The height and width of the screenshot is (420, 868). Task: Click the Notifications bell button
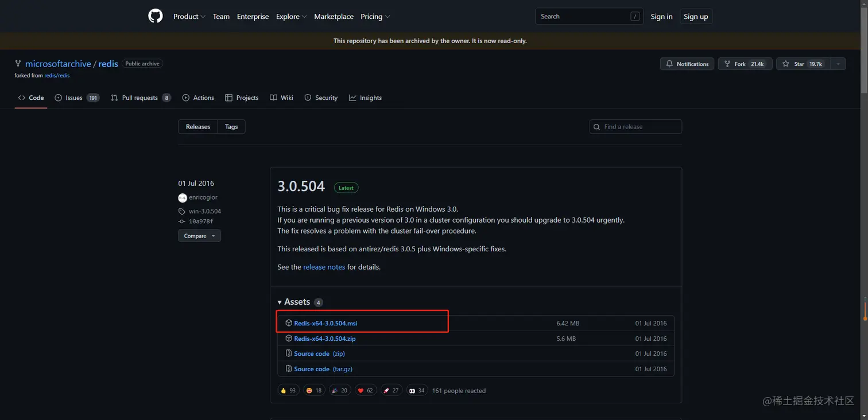click(x=687, y=64)
